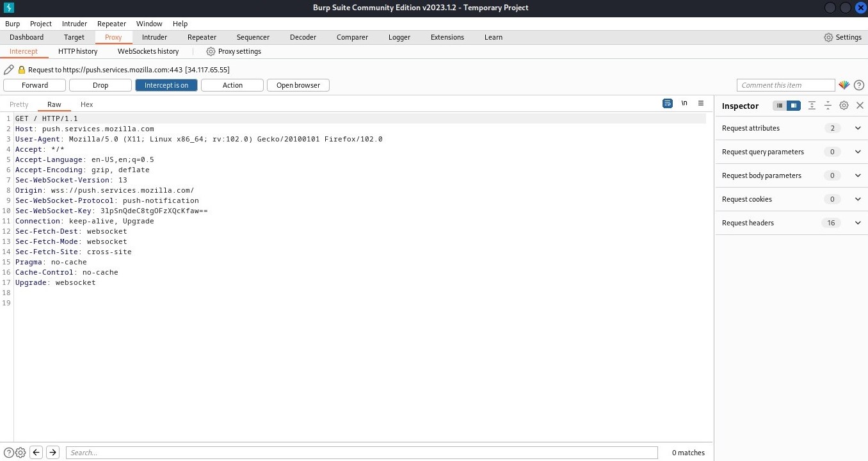Go to previous search match arrow
Image resolution: width=868 pixels, height=461 pixels.
tap(36, 453)
